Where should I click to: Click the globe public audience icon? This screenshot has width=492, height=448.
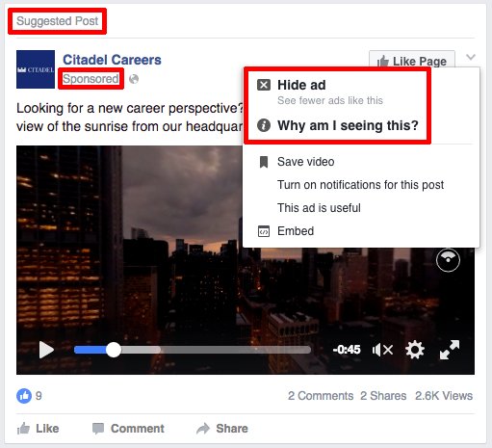(x=134, y=79)
